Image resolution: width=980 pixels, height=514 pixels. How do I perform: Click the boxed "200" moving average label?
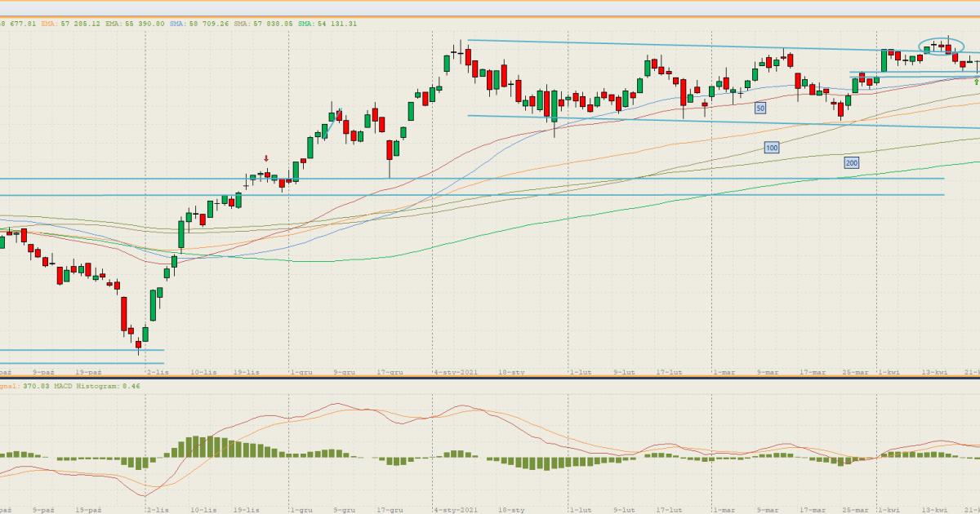tap(851, 163)
